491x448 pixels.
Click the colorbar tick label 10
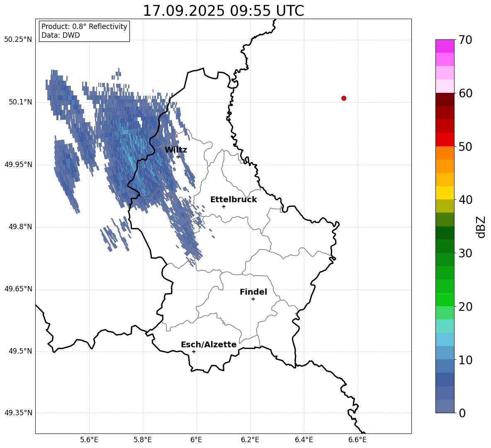click(x=465, y=360)
